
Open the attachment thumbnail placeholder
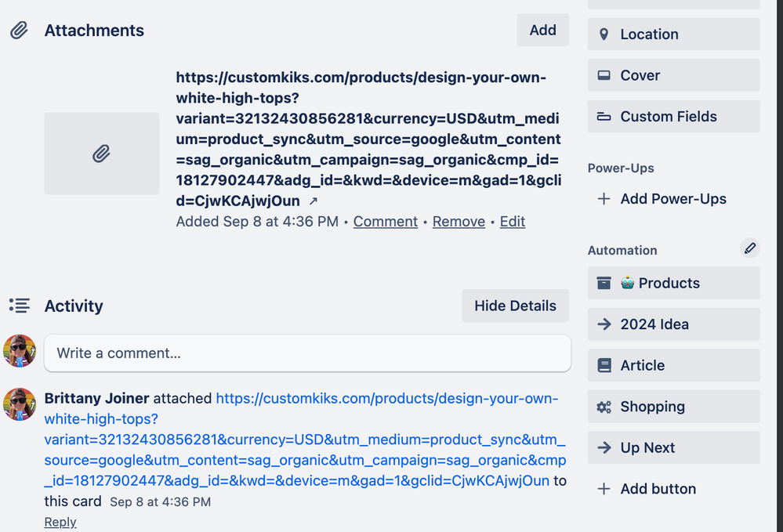tap(101, 154)
